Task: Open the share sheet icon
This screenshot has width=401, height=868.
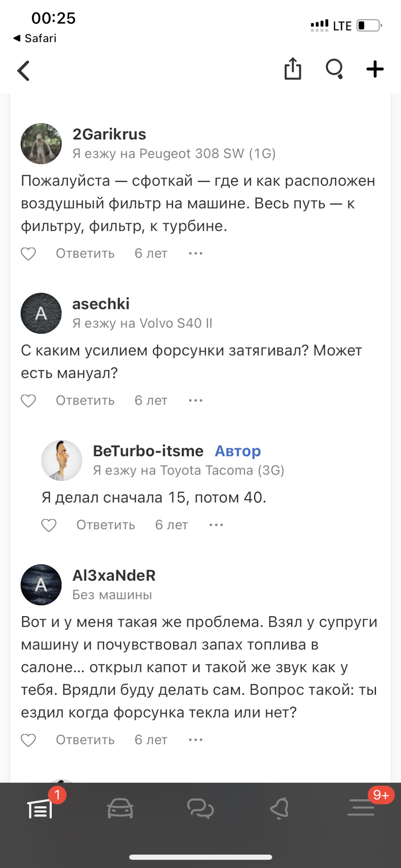Action: tap(293, 69)
